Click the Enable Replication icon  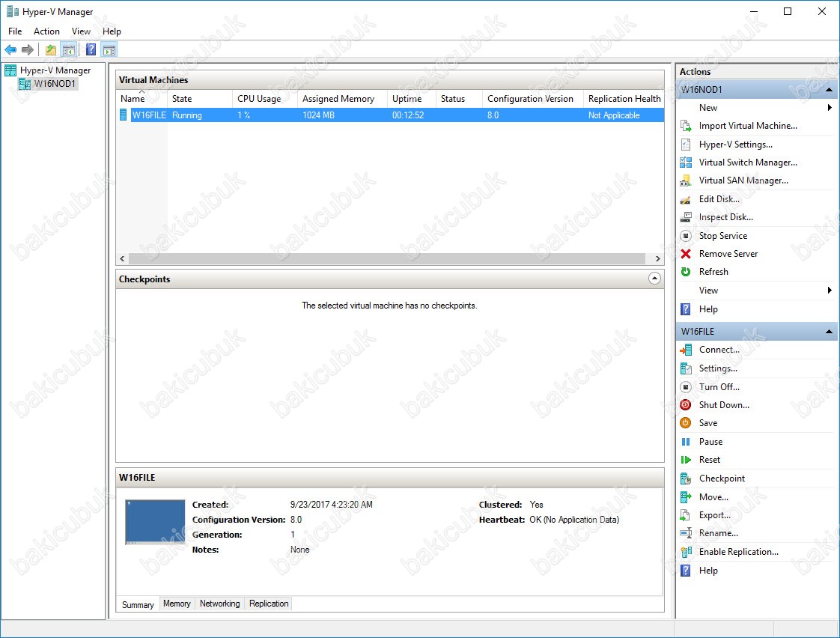(686, 552)
